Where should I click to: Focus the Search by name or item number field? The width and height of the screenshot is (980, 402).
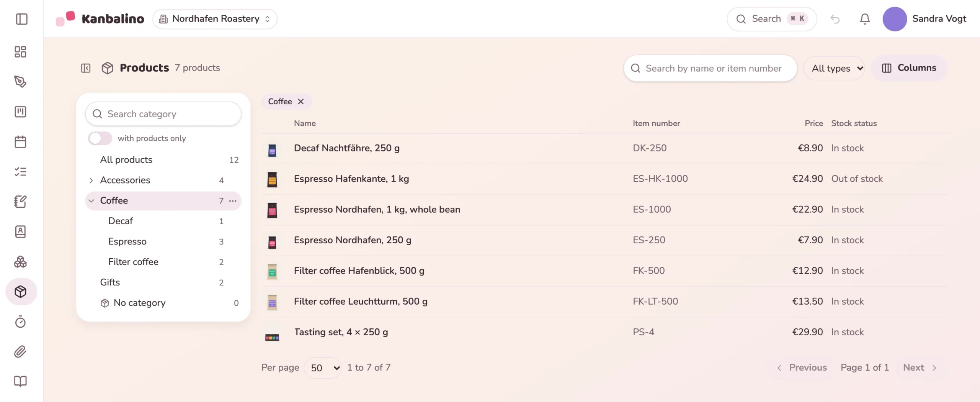(710, 68)
